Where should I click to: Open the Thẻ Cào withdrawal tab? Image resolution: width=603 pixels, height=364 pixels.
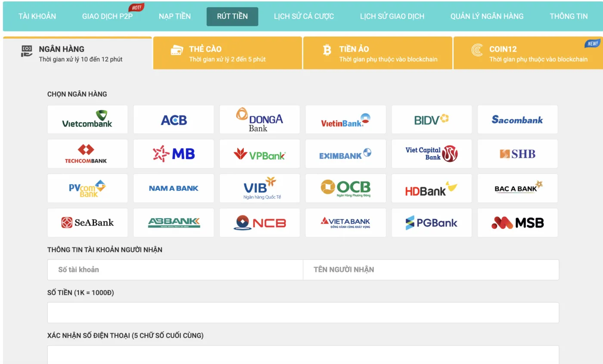227,53
